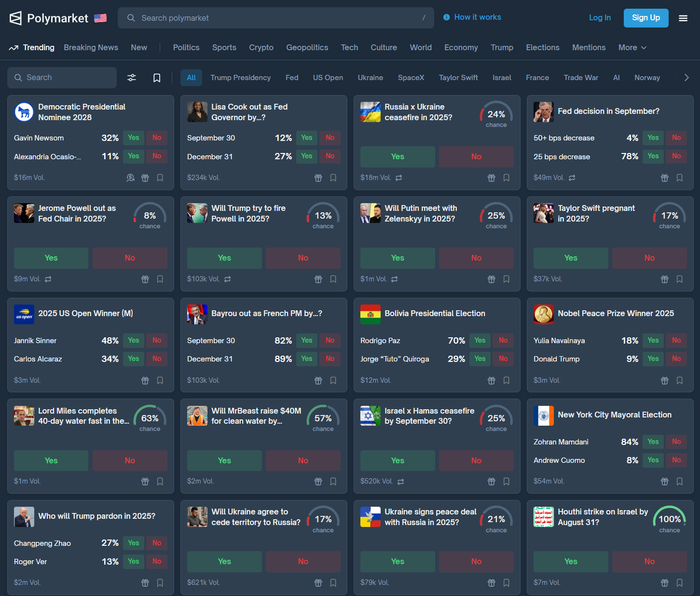Select the Trump Presidency topic chip
The height and width of the screenshot is (596, 700).
pos(240,78)
